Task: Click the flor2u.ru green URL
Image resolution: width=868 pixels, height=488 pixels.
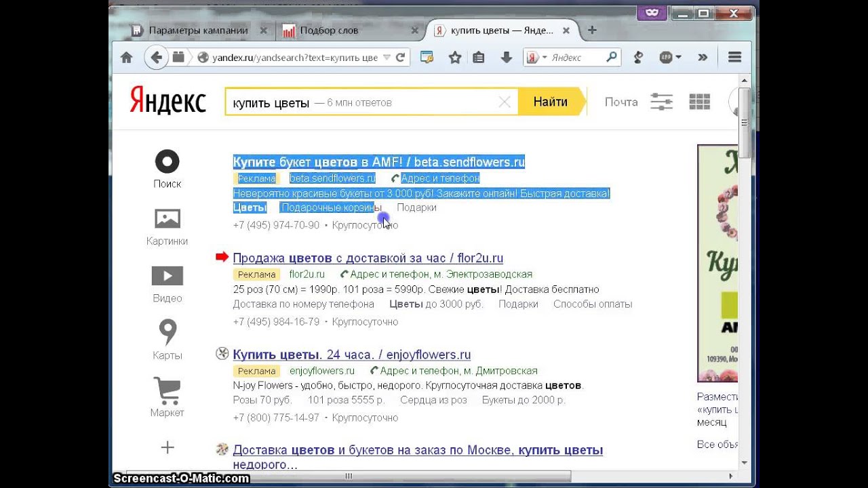Action: 307,274
